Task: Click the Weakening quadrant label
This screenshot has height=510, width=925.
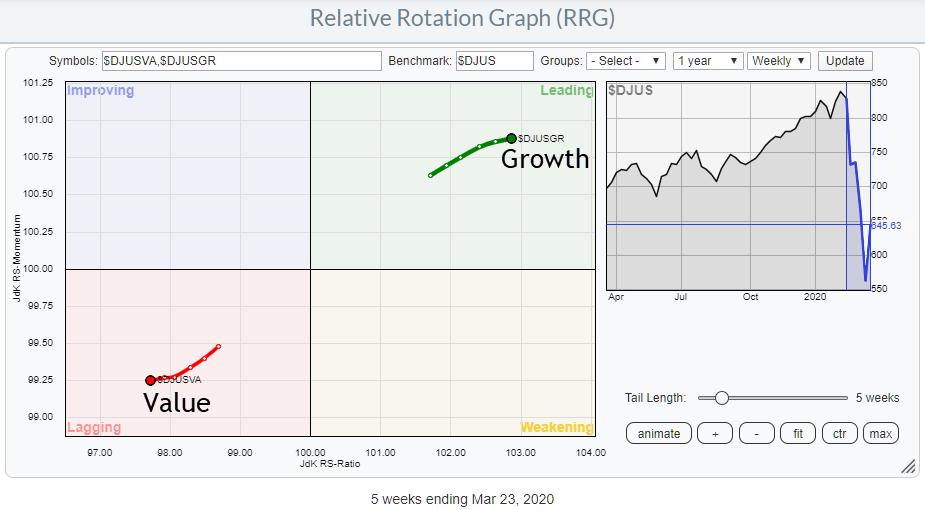Action: coord(555,427)
